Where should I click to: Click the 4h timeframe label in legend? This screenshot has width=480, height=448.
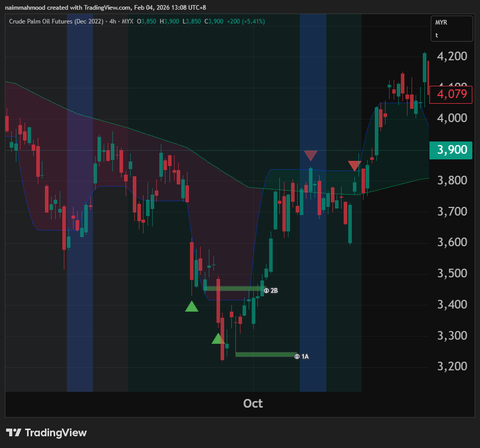(x=113, y=21)
